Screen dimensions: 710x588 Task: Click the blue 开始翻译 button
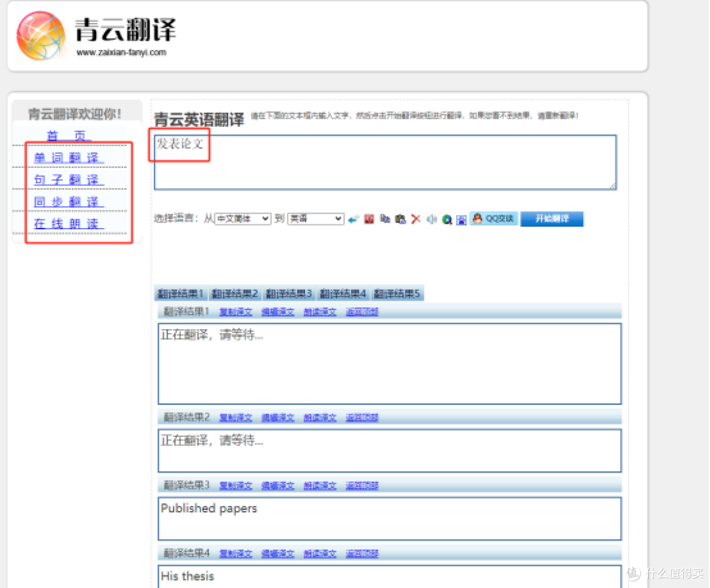tap(552, 219)
